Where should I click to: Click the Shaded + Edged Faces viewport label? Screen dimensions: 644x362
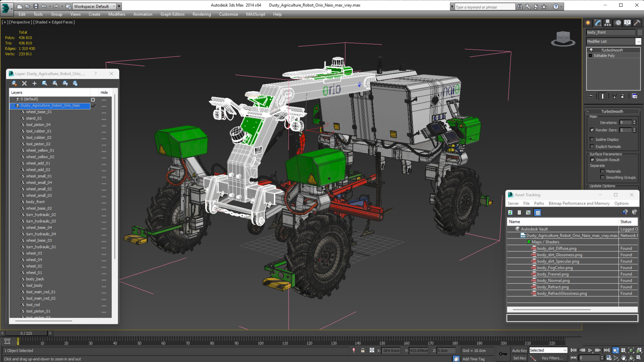click(54, 22)
